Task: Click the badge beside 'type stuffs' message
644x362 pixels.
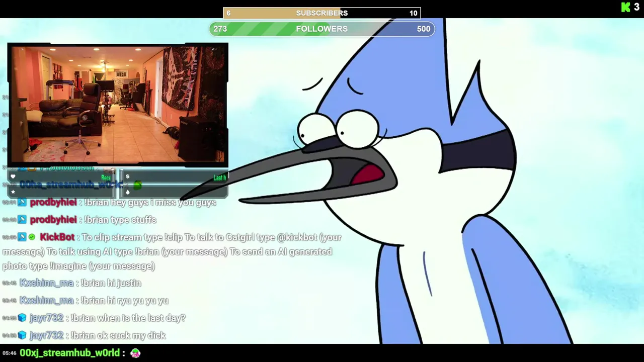Action: point(22,220)
